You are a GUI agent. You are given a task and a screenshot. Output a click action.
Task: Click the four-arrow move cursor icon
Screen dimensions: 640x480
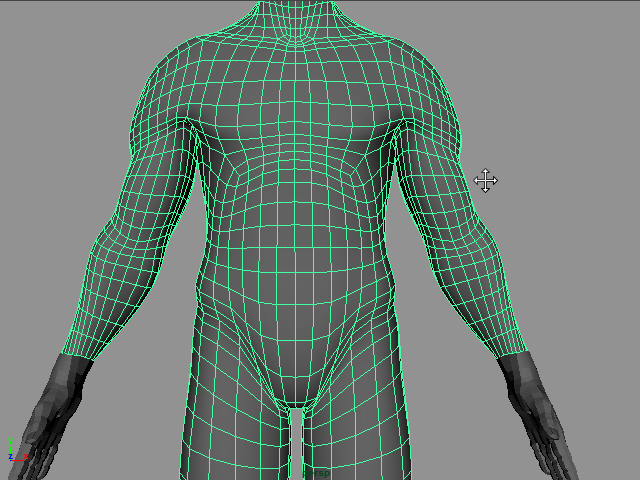[486, 181]
